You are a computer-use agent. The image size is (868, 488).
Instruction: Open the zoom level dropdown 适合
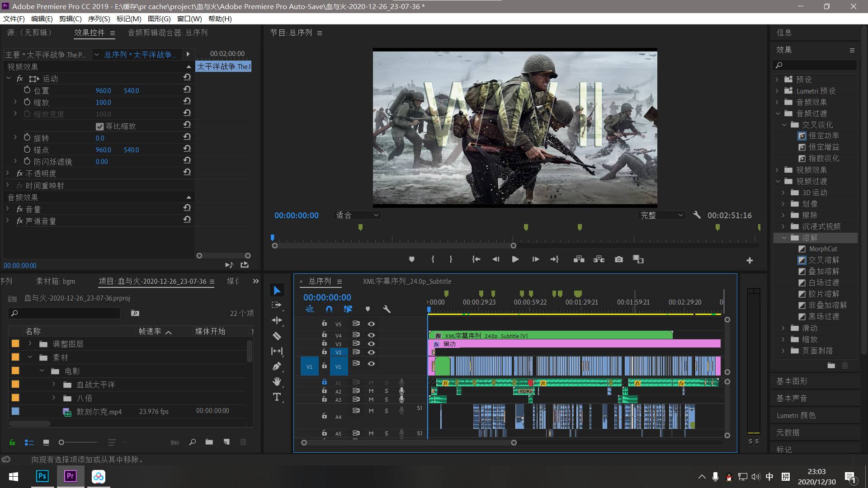[357, 215]
